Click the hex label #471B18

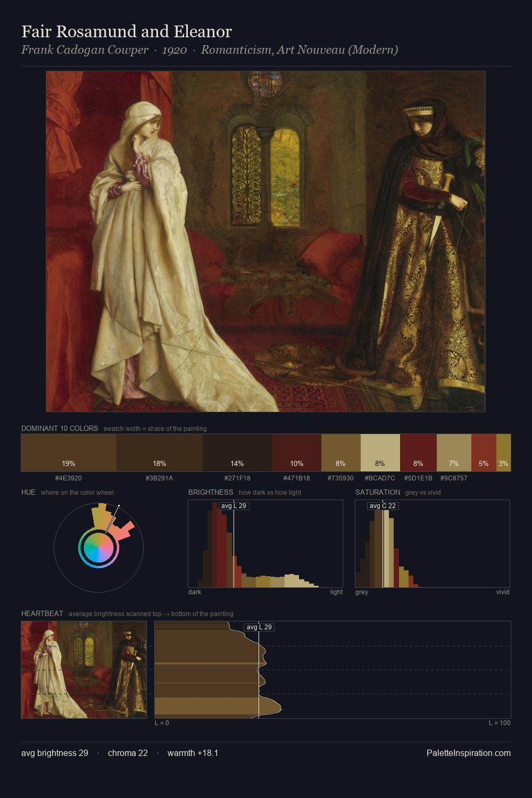coord(297,478)
